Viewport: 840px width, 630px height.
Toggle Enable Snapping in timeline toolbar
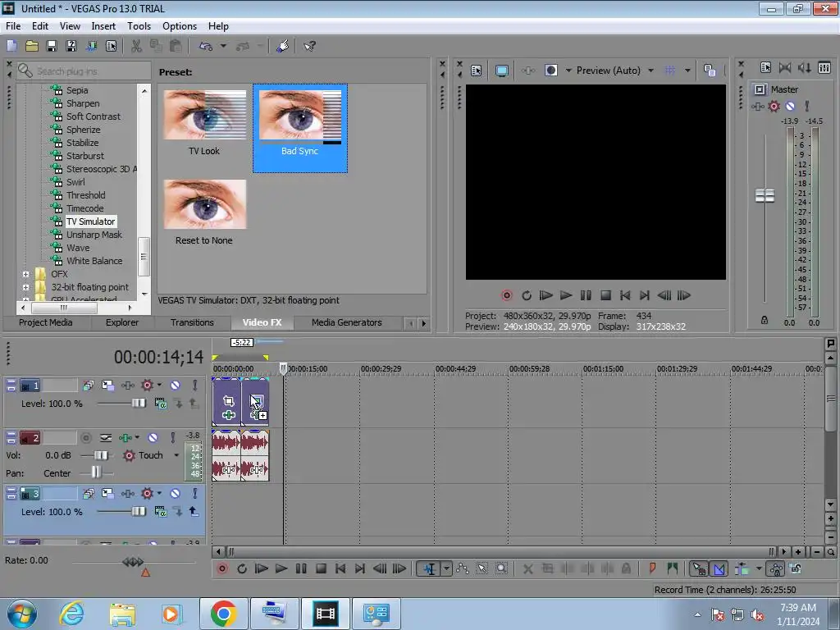699,569
